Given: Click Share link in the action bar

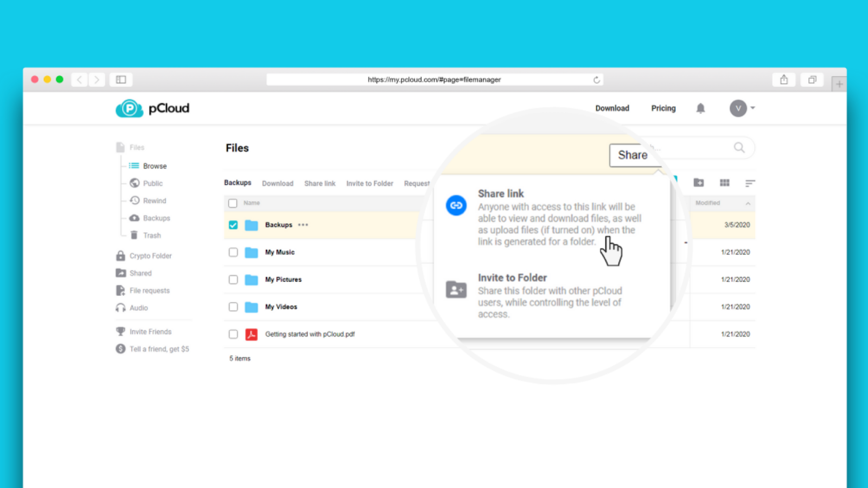Looking at the screenshot, I should pos(320,184).
